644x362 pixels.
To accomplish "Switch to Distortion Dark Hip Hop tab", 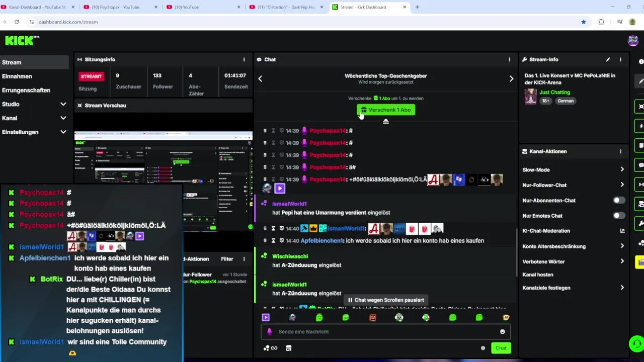I will tap(286, 7).
